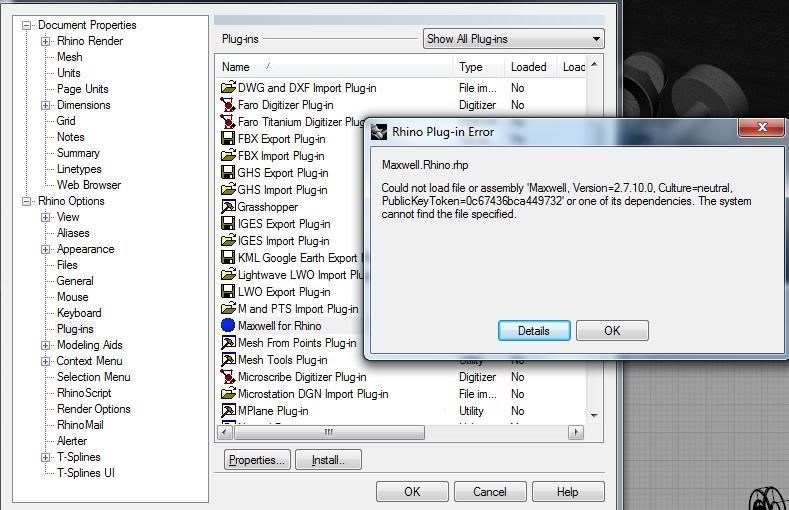Expand the Rhino Render tree node
Viewport: 789px width, 510px height.
[x=45, y=41]
